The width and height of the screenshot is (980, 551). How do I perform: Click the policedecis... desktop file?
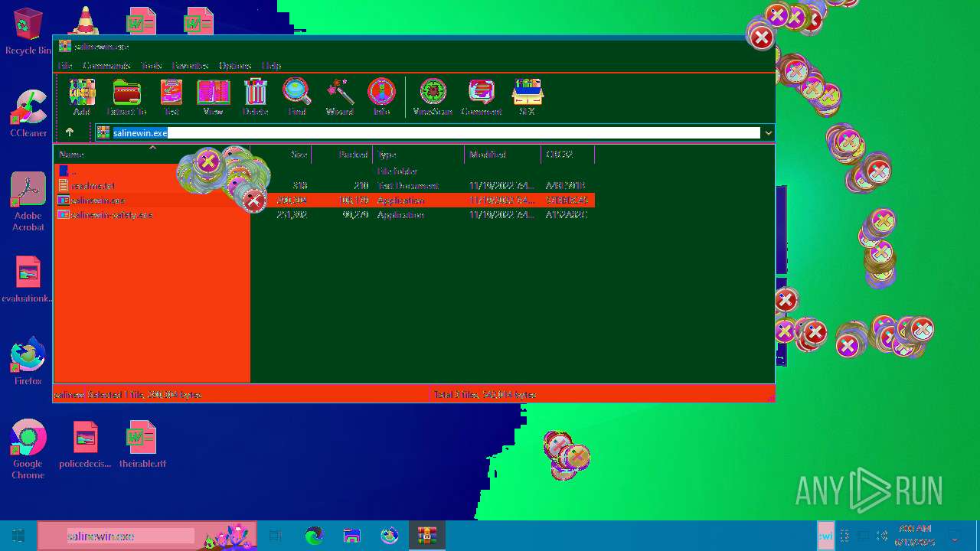[86, 445]
